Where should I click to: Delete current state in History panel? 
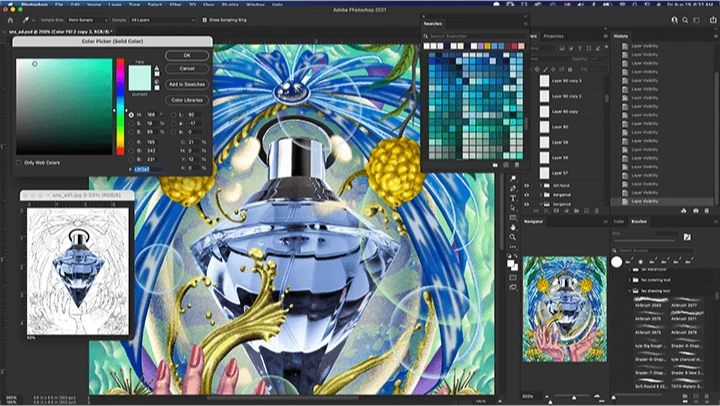[x=707, y=211]
